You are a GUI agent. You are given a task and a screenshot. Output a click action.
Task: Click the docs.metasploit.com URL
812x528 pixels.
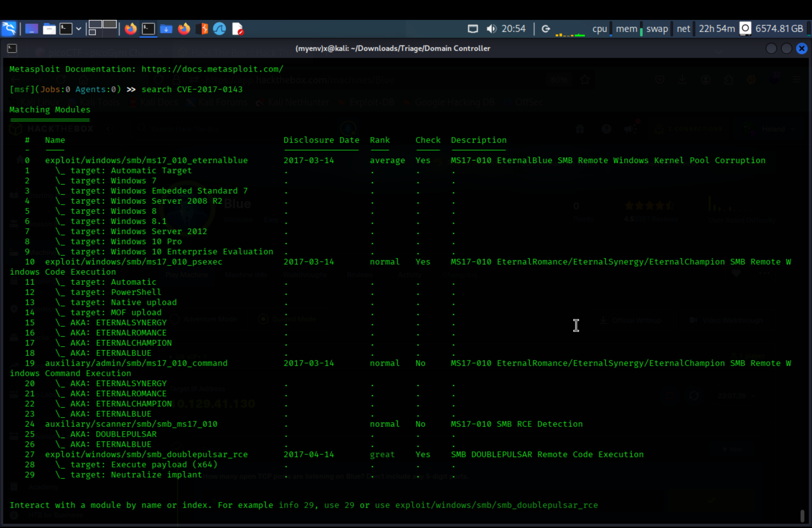click(x=212, y=69)
